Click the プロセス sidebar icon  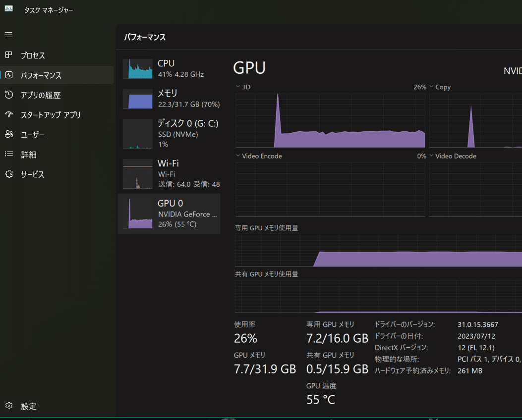pyautogui.click(x=9, y=55)
